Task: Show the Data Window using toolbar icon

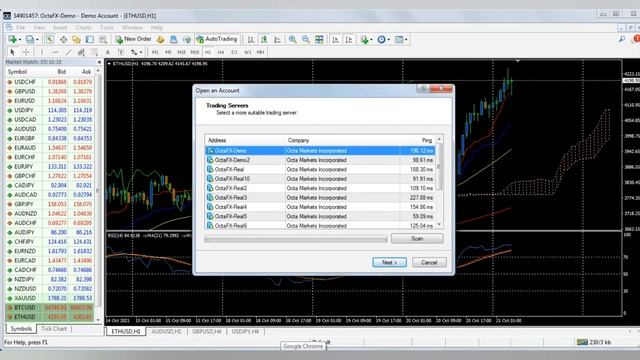Action: pyautogui.click(x=63, y=40)
